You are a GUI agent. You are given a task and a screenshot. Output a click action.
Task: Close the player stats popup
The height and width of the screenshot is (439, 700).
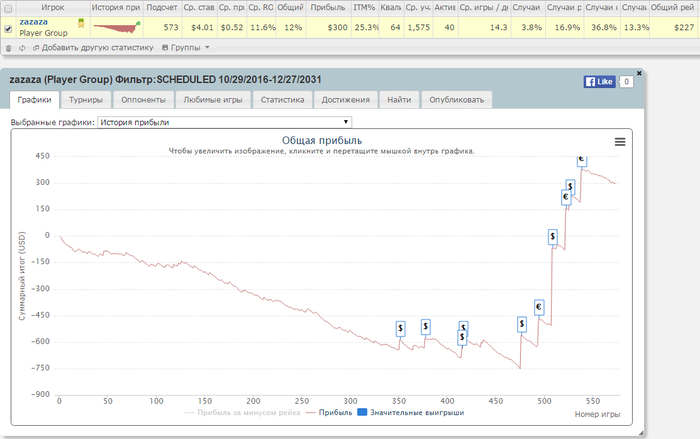click(x=639, y=73)
